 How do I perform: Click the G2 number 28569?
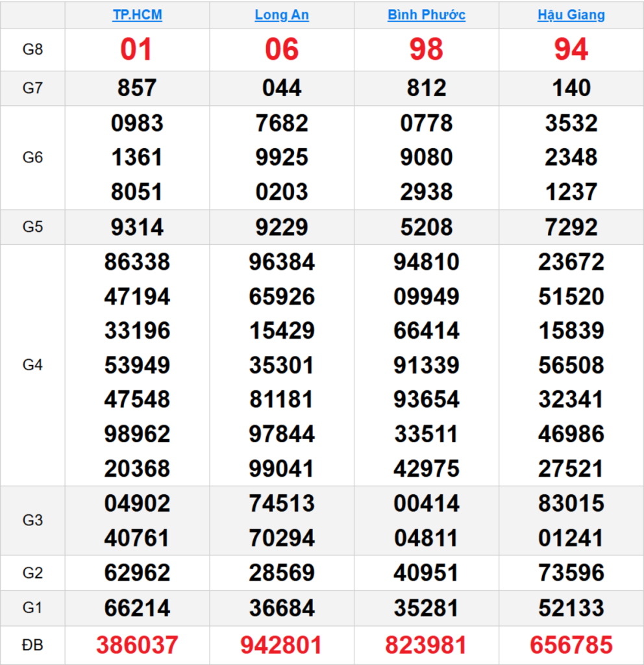[x=282, y=573]
